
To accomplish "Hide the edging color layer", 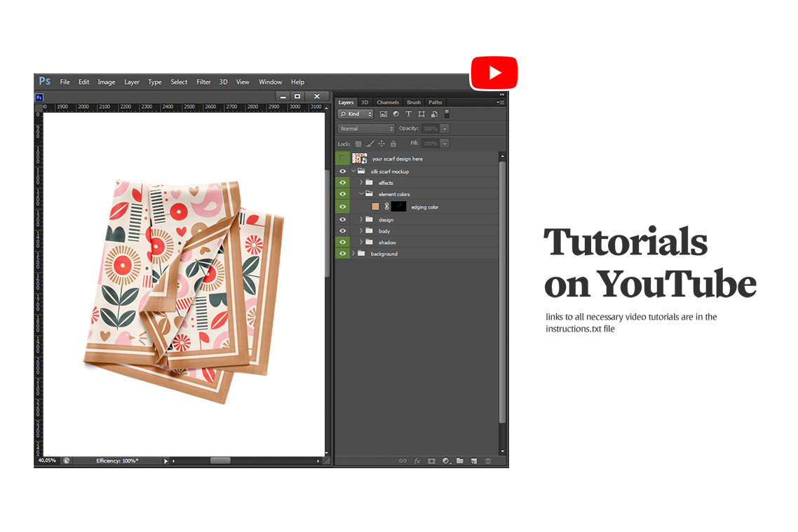I will 342,206.
